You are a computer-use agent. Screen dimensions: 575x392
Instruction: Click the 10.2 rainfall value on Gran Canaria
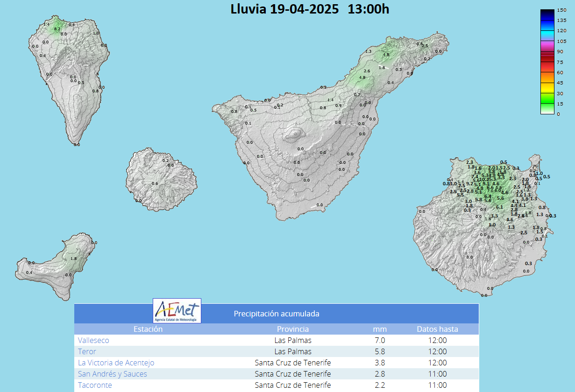pyautogui.click(x=484, y=179)
